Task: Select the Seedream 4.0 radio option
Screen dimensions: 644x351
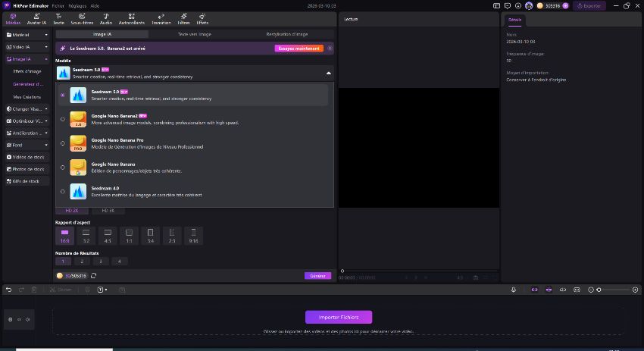Action: 62,192
